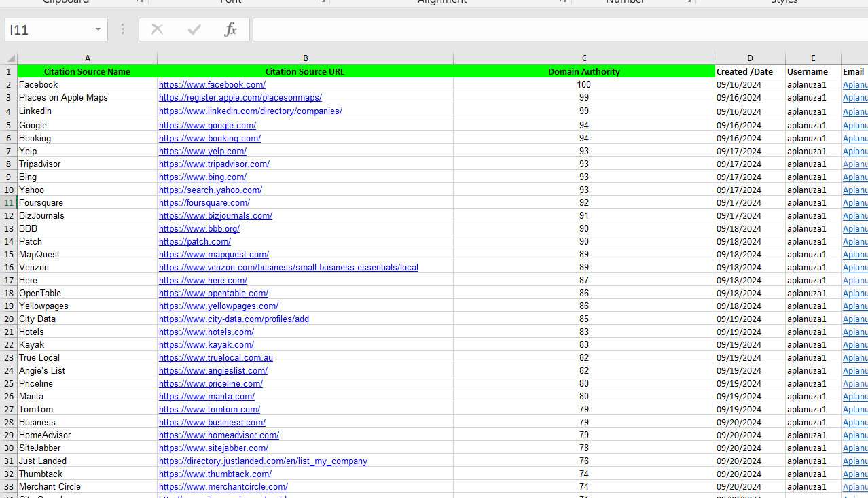Open the www.bbb.org hyperlink
868x498 pixels.
[199, 229]
